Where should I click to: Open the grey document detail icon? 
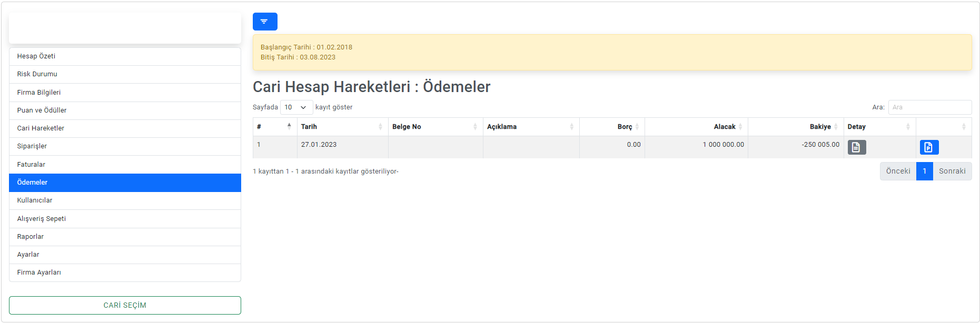click(856, 147)
